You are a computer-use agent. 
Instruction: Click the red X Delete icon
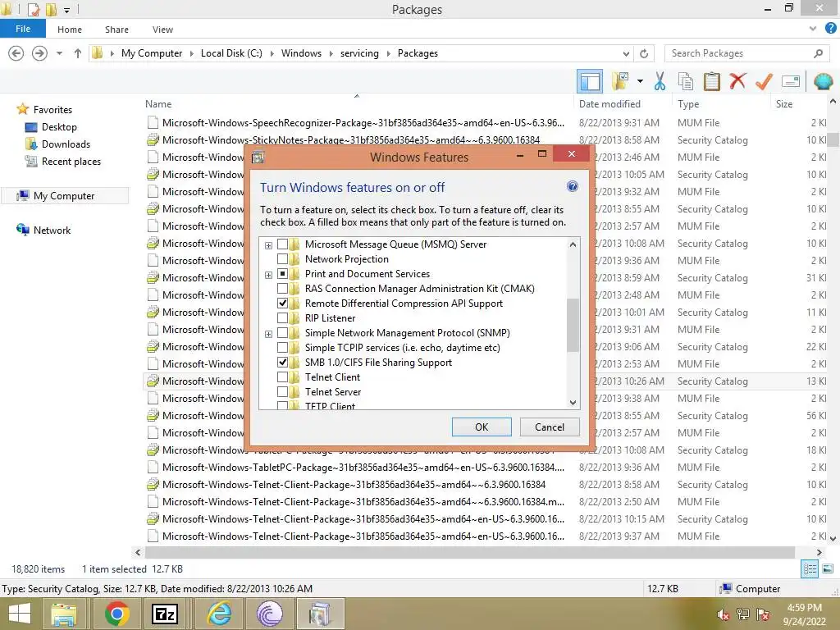[x=737, y=81]
